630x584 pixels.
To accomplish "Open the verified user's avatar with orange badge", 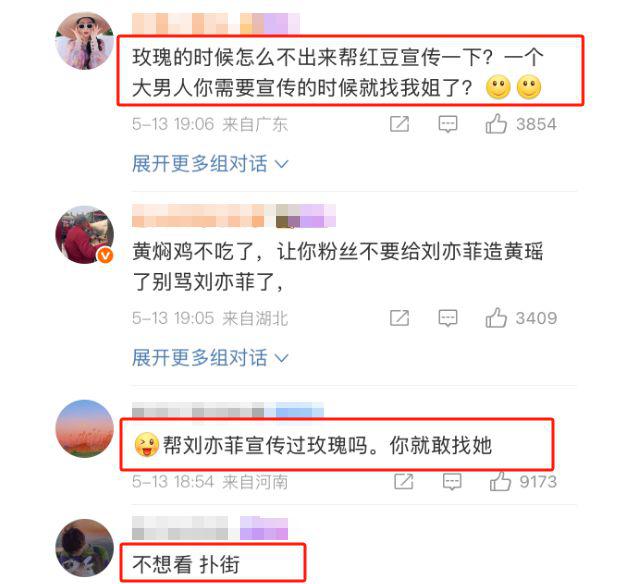I will [84, 235].
